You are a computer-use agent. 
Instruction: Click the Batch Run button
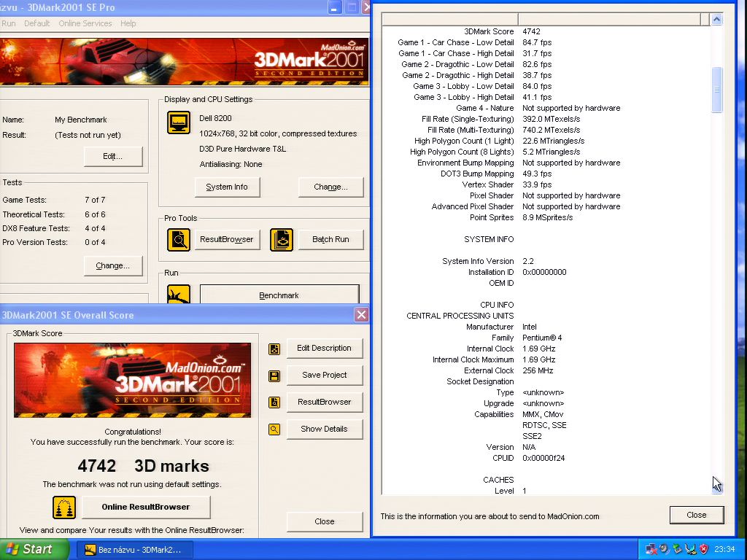coord(330,239)
